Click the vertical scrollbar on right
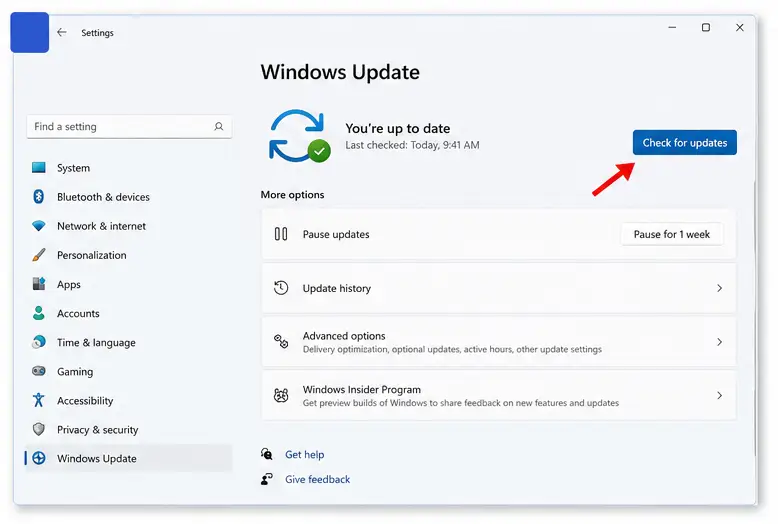 tap(756, 318)
